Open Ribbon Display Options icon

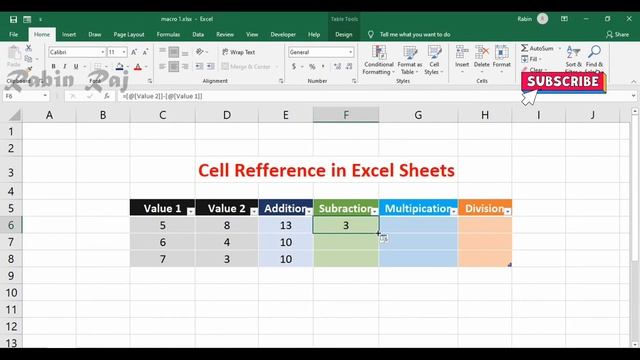tap(564, 19)
